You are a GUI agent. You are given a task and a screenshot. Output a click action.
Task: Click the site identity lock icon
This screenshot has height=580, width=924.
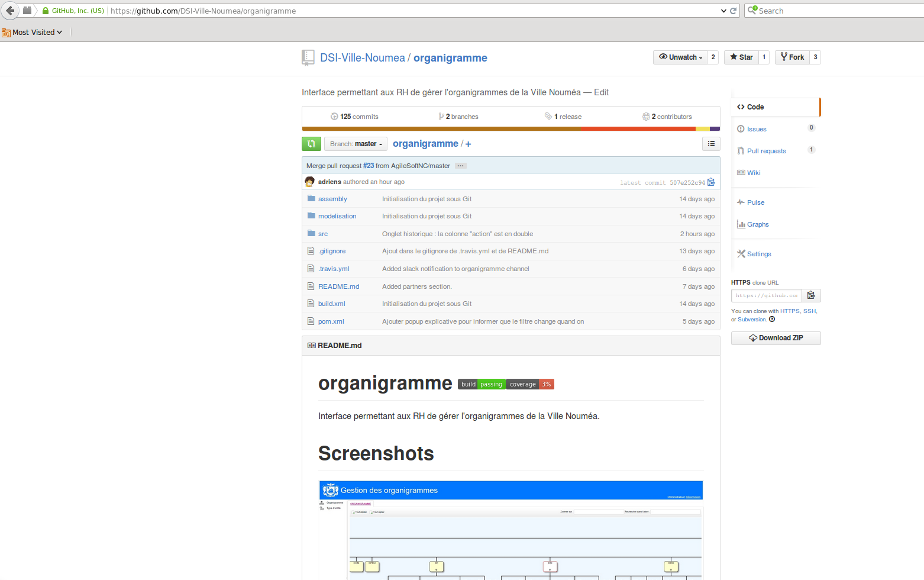tap(46, 11)
